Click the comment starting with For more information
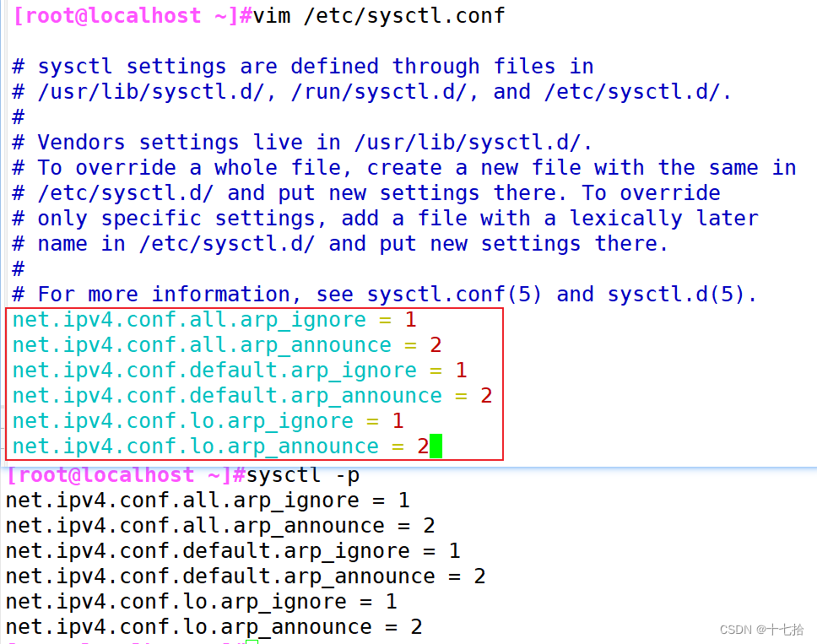This screenshot has height=644, width=817. pos(384,295)
